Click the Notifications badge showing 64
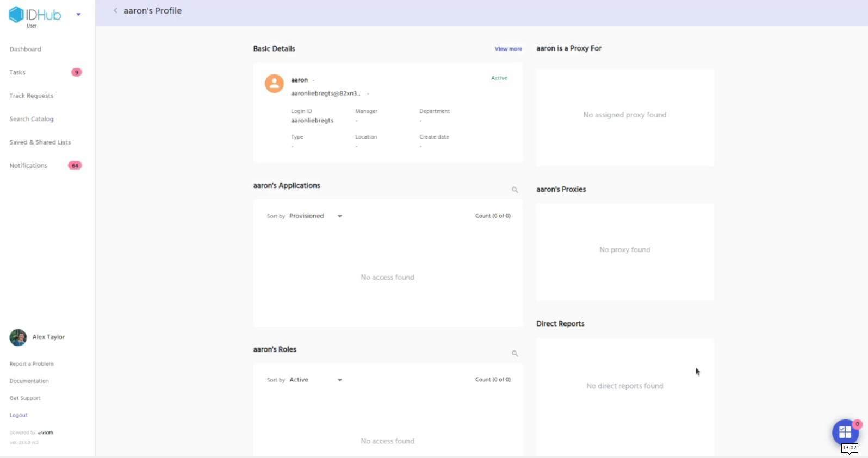 point(75,166)
